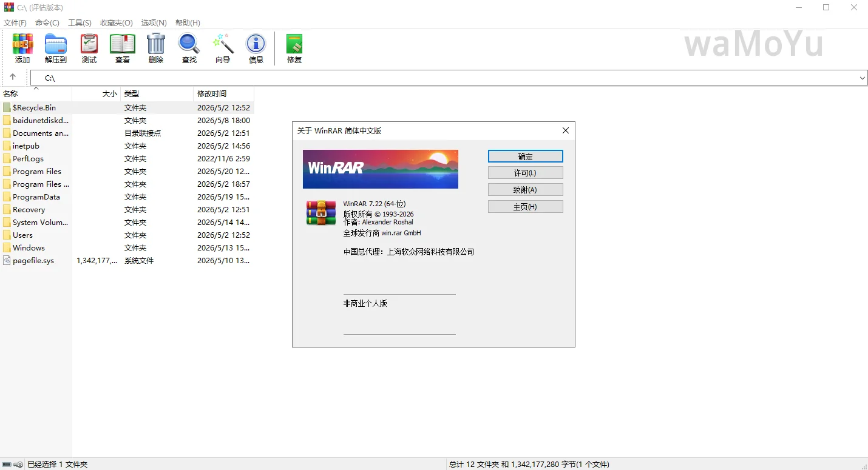
Task: Click the PerfLogs folder icon
Action: pyautogui.click(x=7, y=158)
